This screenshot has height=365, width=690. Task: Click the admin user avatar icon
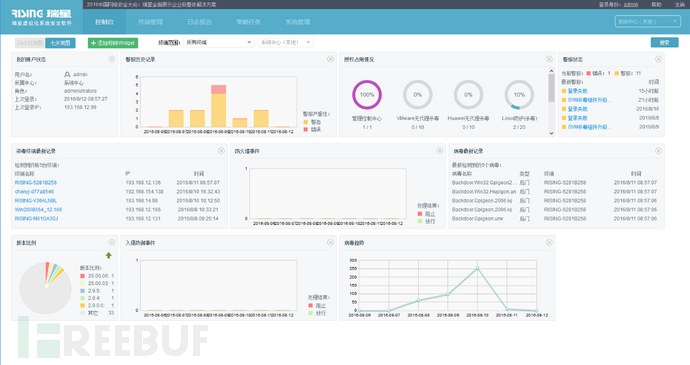tap(67, 74)
